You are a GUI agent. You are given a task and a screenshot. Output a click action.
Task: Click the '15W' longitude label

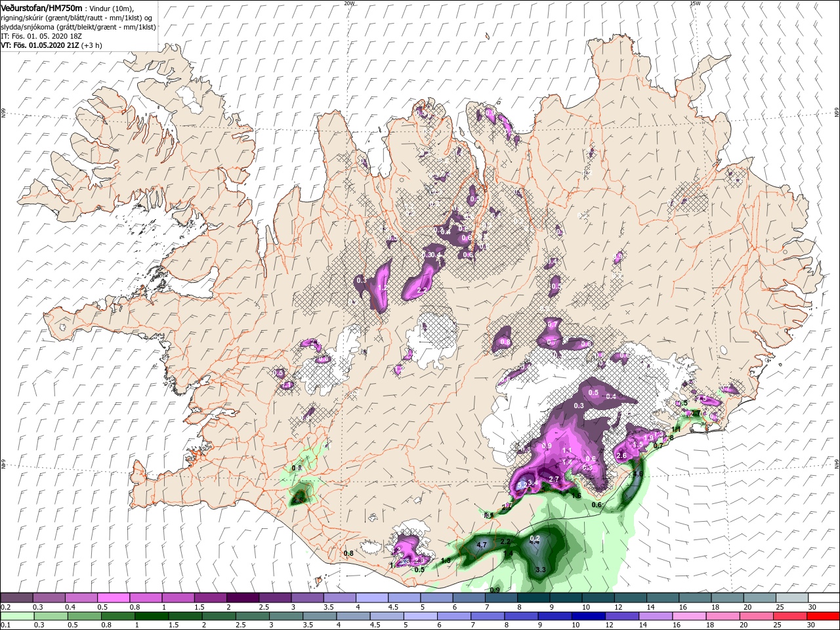point(695,3)
